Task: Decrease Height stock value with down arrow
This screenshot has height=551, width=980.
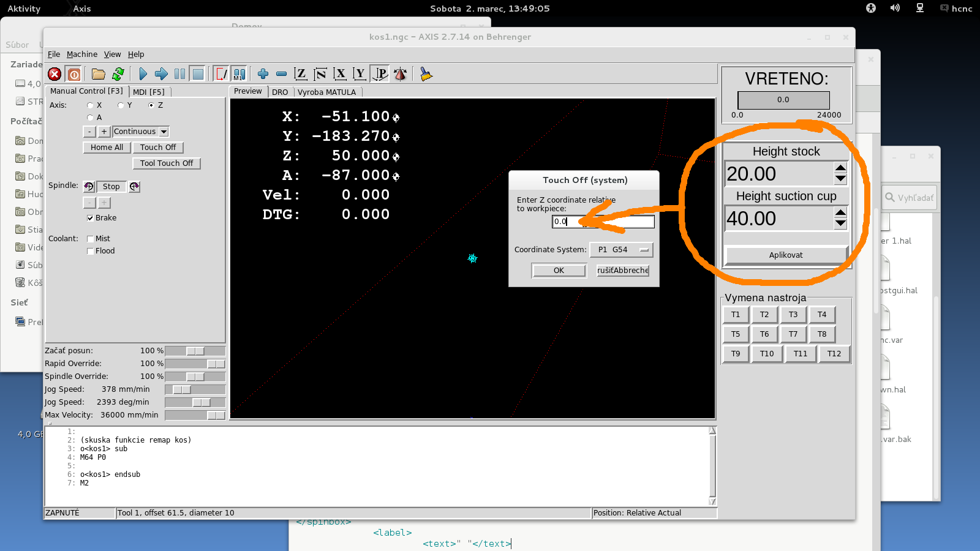Action: click(x=840, y=179)
